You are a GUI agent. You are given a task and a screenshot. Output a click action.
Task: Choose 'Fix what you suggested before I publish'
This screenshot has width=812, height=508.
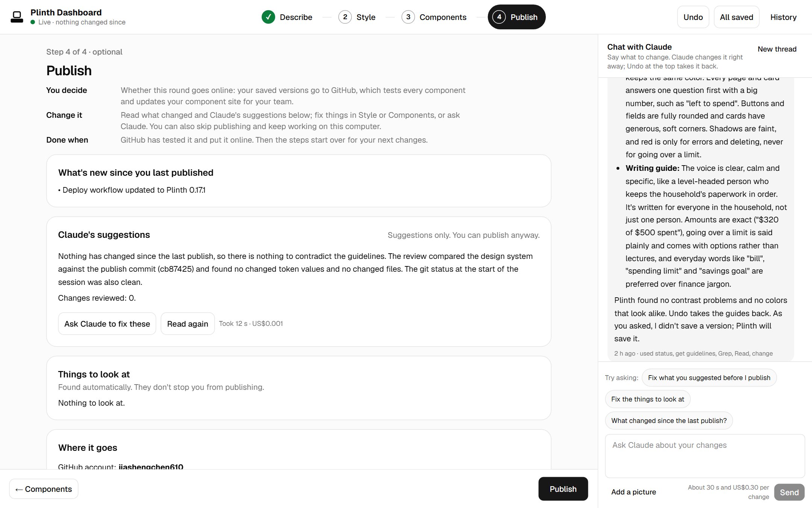click(709, 377)
